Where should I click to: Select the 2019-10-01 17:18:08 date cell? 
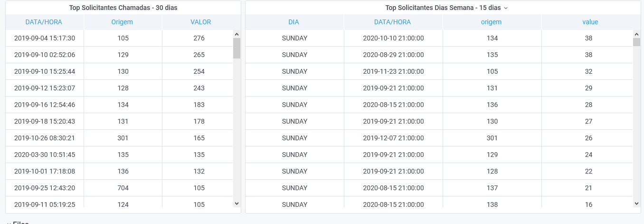pos(45,171)
